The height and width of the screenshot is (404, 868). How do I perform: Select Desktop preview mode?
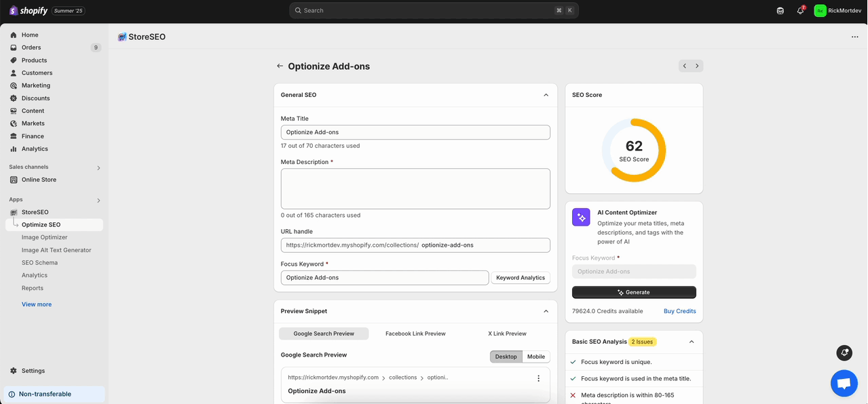pos(506,357)
